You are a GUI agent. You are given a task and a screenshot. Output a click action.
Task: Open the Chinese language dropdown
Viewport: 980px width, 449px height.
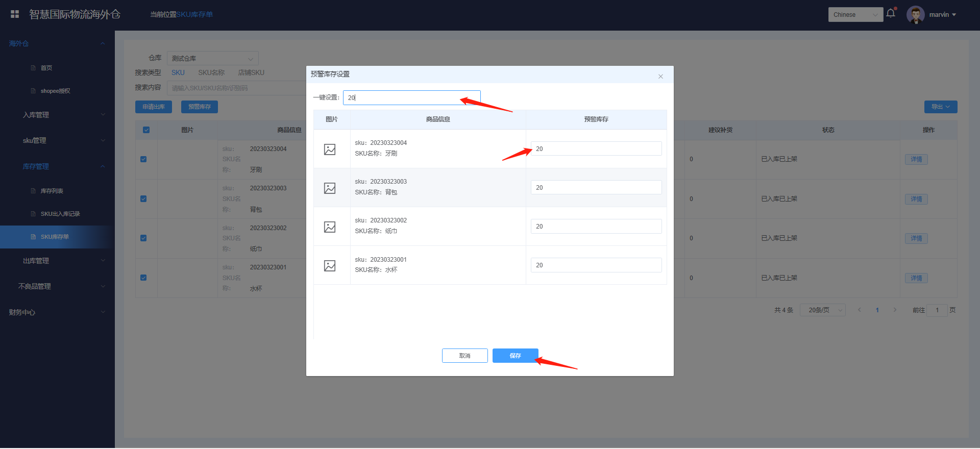[x=855, y=15]
